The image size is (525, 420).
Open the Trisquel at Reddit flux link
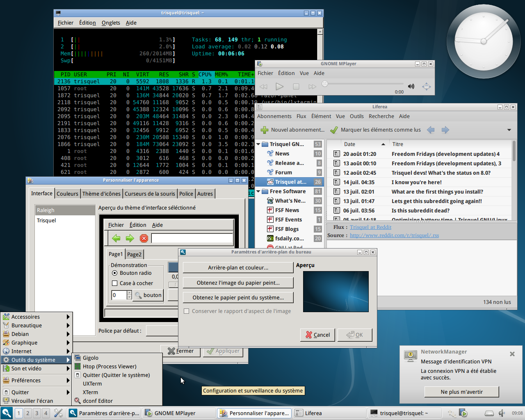pos(370,227)
